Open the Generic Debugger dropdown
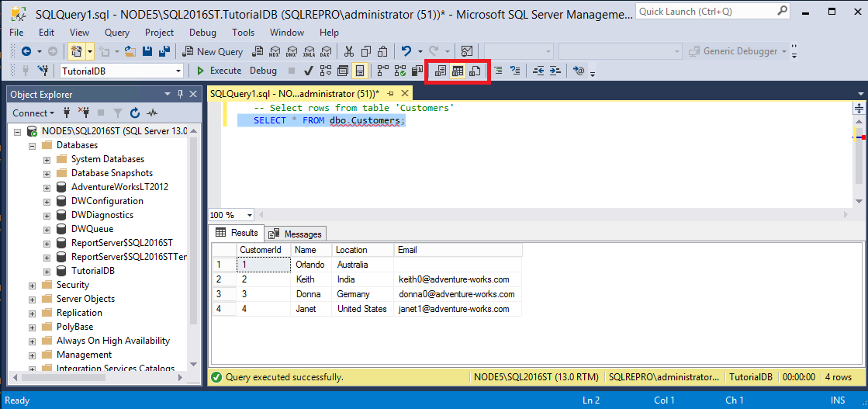The width and height of the screenshot is (868, 409). point(784,51)
